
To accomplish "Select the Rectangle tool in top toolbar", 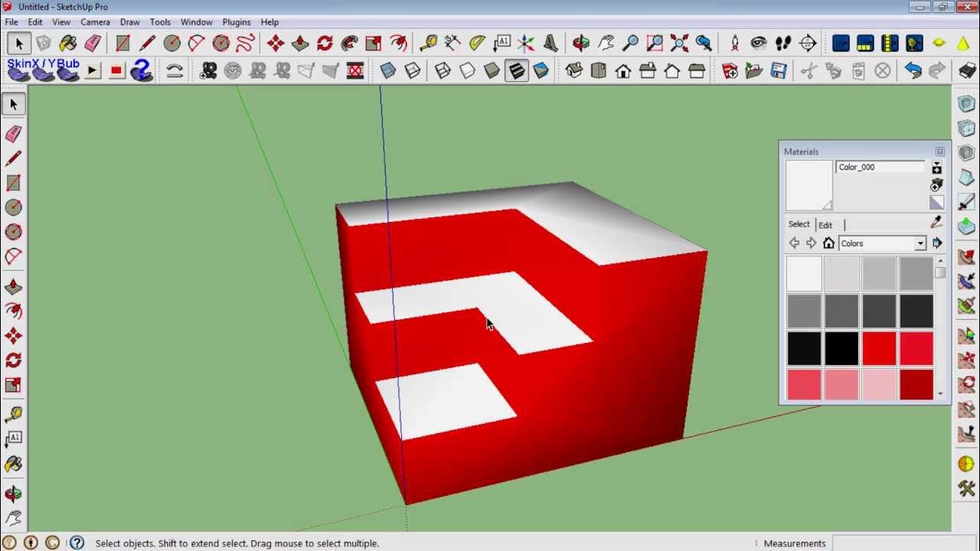I will coord(122,44).
